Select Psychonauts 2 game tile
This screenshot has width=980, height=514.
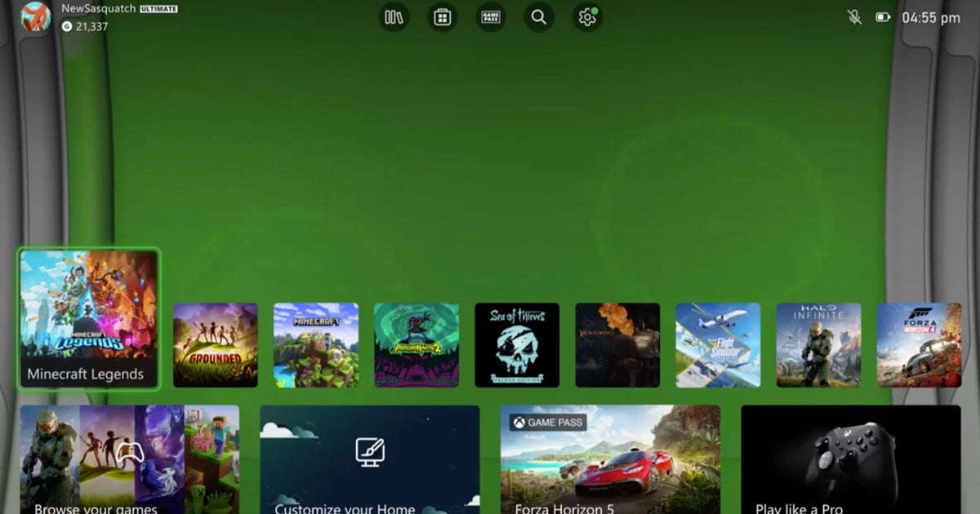(x=416, y=345)
